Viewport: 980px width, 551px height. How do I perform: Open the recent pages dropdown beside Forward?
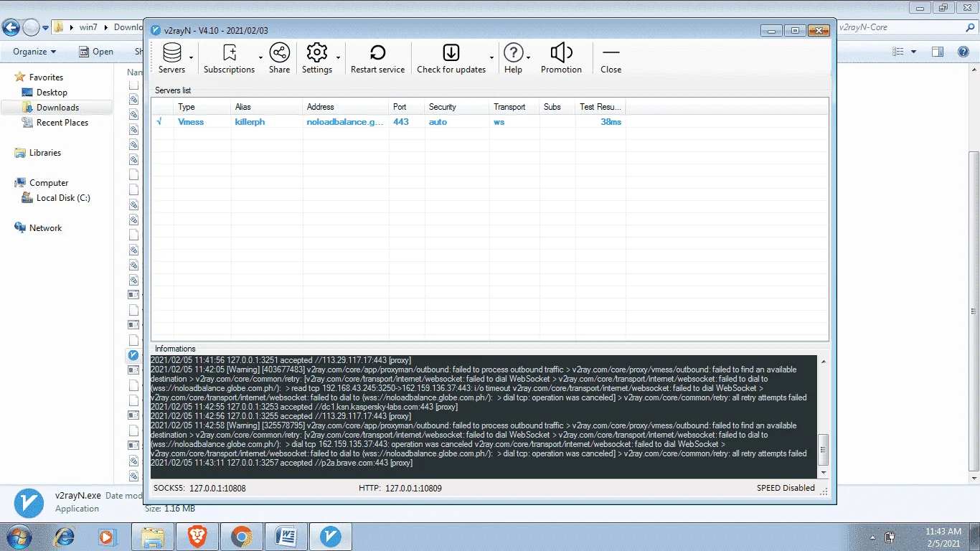pos(45,28)
